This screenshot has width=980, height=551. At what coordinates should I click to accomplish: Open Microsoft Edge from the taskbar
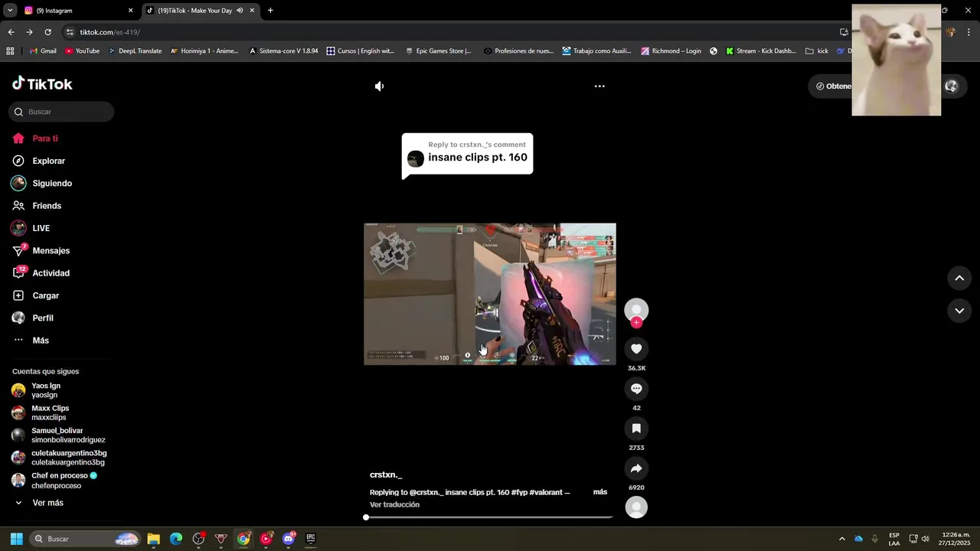(176, 539)
